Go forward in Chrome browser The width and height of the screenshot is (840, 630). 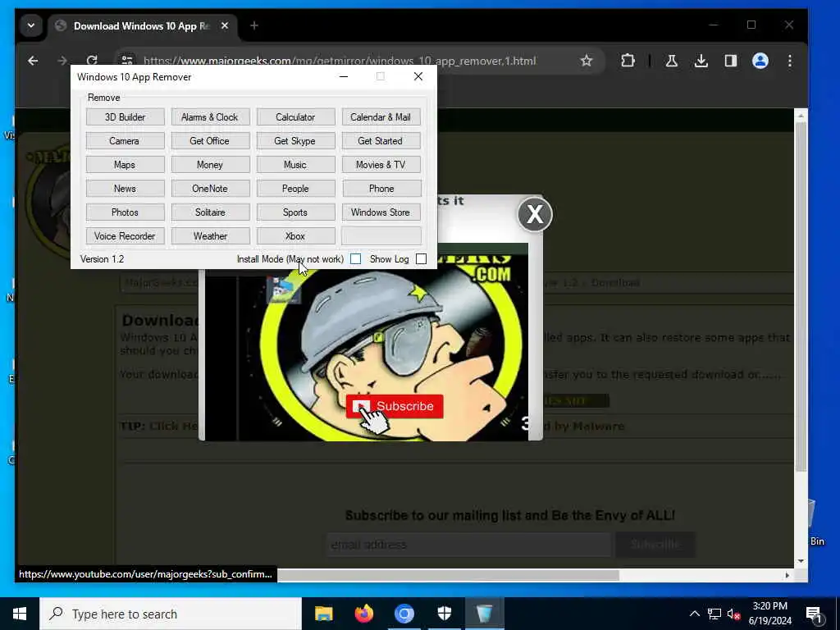coord(62,61)
